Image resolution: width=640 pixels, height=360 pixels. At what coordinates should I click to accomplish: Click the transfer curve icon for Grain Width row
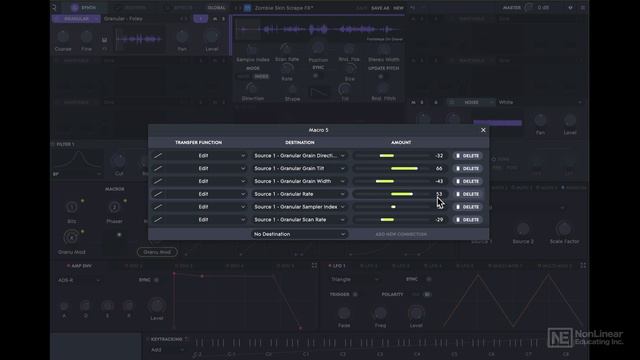[x=158, y=181]
